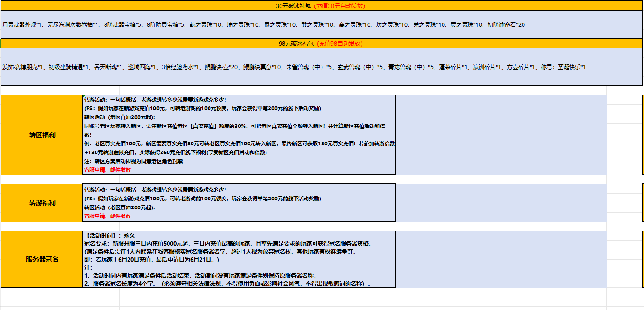Click the empty blue cell right of 转游福利 description
This screenshot has height=310, width=644.
pos(501,203)
